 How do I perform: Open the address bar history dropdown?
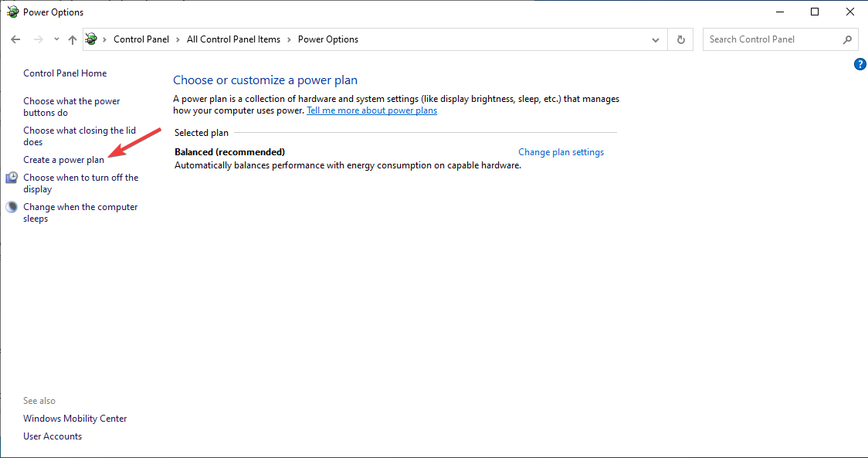pyautogui.click(x=656, y=40)
